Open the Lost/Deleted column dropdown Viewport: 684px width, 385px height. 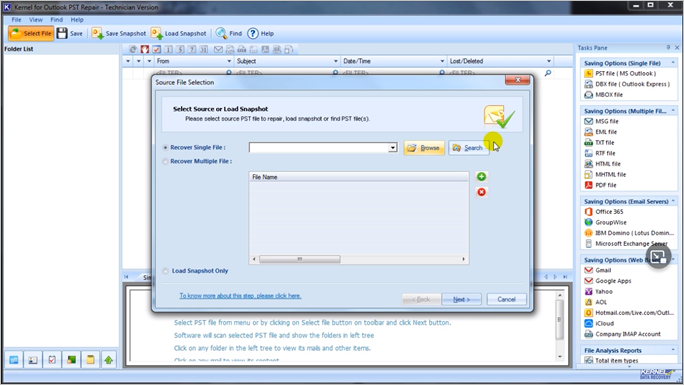[549, 61]
